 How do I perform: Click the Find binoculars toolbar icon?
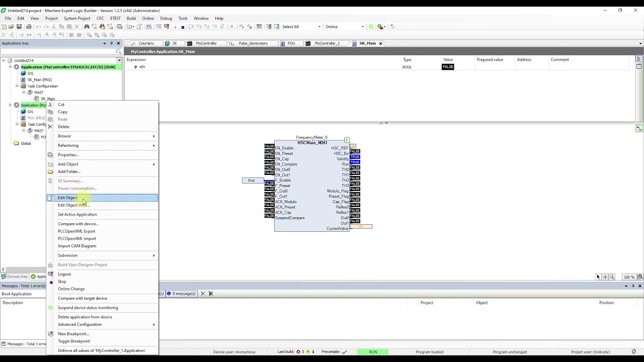tap(87, 27)
